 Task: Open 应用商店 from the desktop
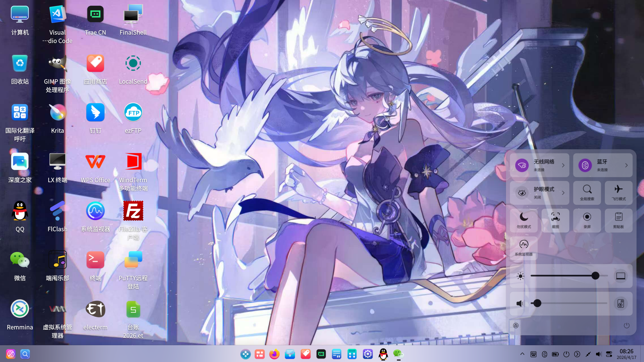coord(95,63)
